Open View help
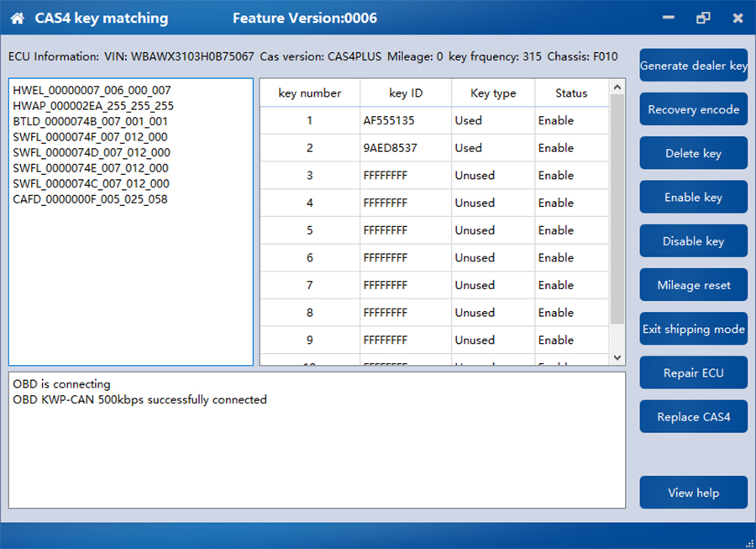 [693, 493]
